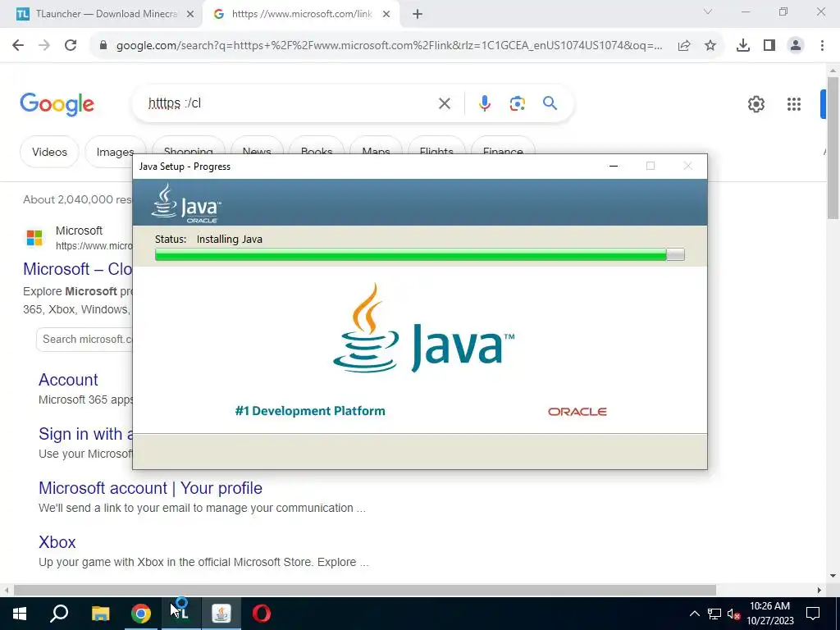Image resolution: width=840 pixels, height=630 pixels.
Task: Go back using Chrome's back arrow
Action: point(18,46)
